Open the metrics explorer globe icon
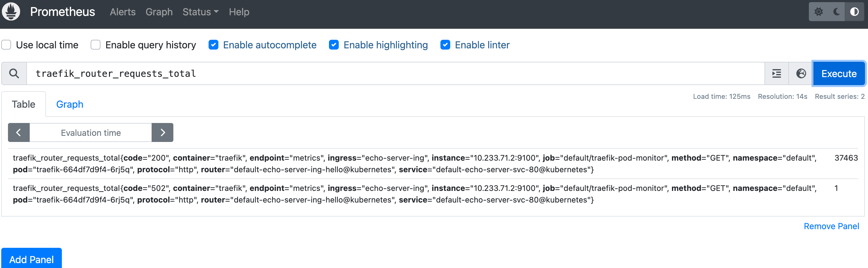This screenshot has width=868, height=268. click(x=801, y=73)
